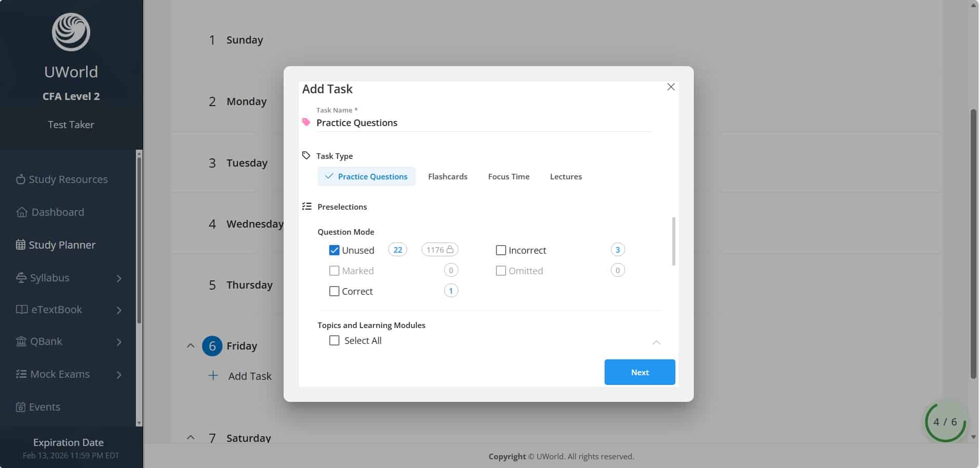
Task: Click the eTextBook book icon
Action: tap(22, 310)
